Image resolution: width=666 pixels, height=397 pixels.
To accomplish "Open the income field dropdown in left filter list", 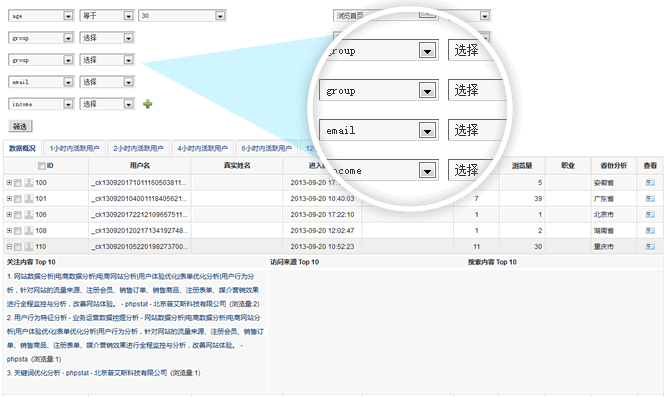I will [x=41, y=104].
